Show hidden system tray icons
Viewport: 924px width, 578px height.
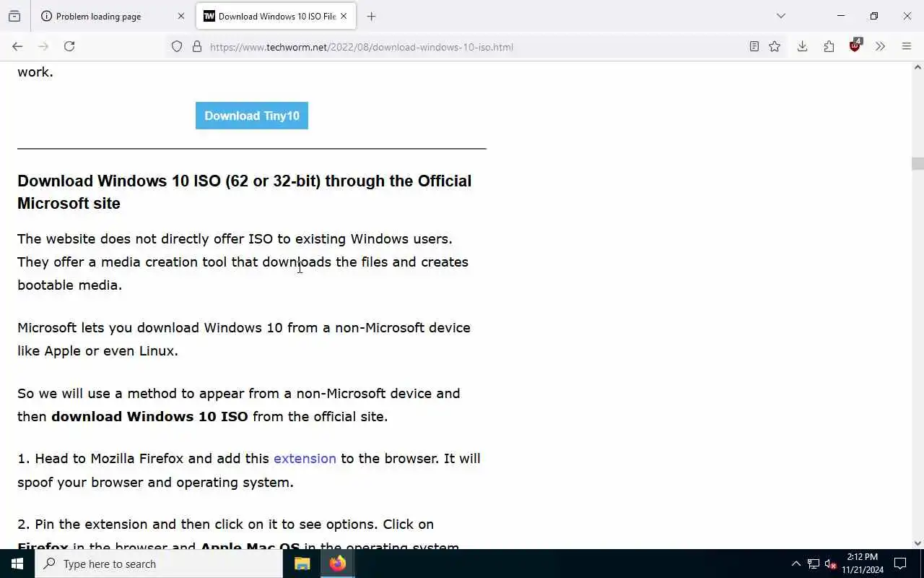click(x=796, y=564)
